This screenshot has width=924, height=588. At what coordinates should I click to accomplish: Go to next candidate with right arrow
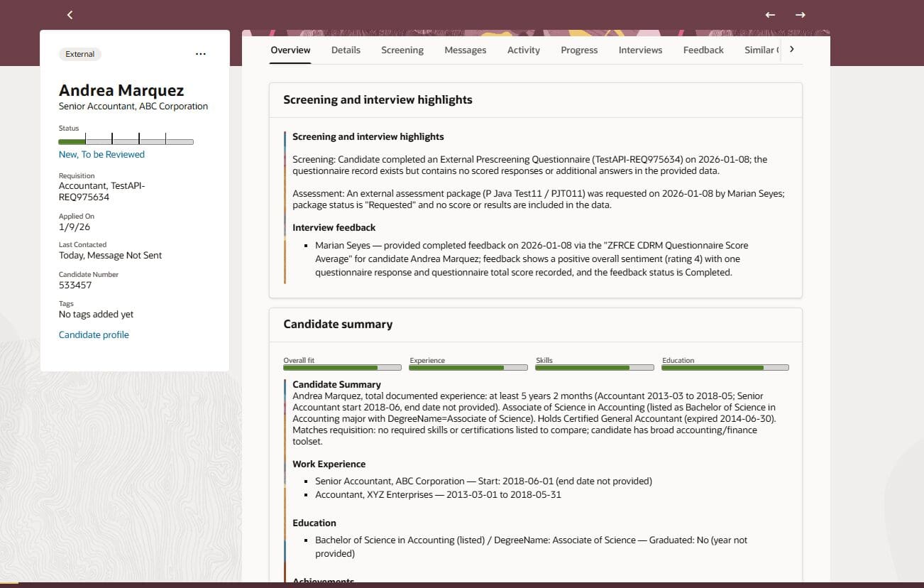click(801, 15)
